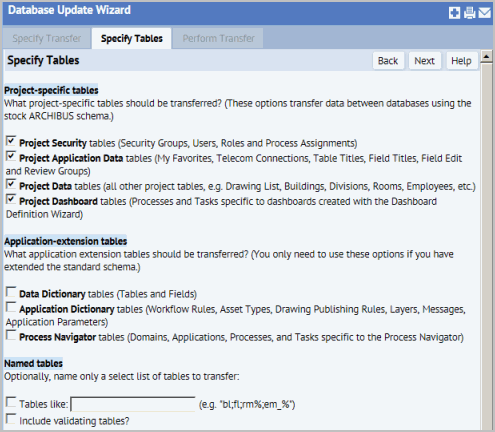Enable the Data Dictionary tables checkbox
Viewport: 495px width, 432px height.
click(x=11, y=292)
